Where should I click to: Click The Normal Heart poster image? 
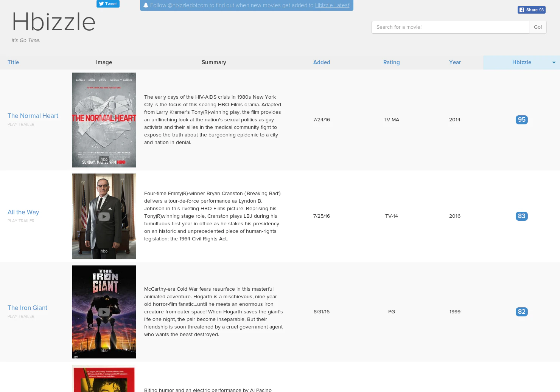[104, 120]
